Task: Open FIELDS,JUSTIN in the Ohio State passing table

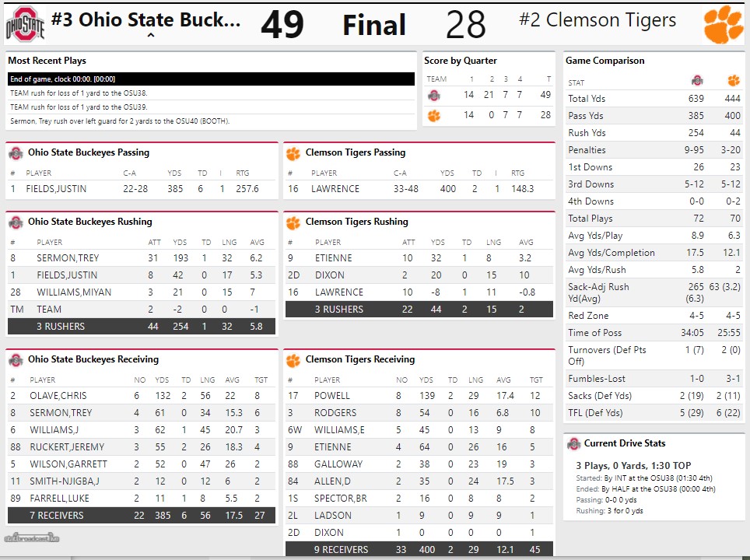Action: (x=56, y=189)
